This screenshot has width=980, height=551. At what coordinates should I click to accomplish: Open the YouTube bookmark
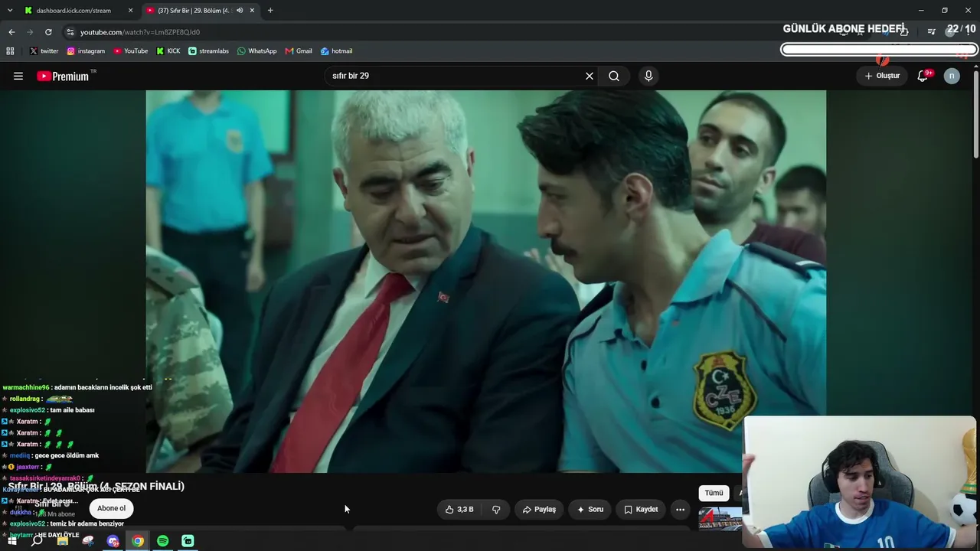coord(131,51)
